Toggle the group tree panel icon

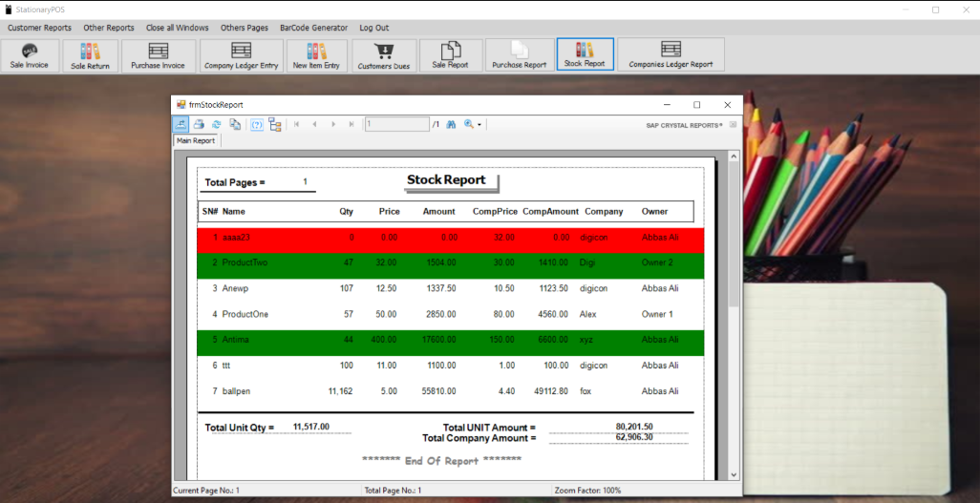click(275, 124)
